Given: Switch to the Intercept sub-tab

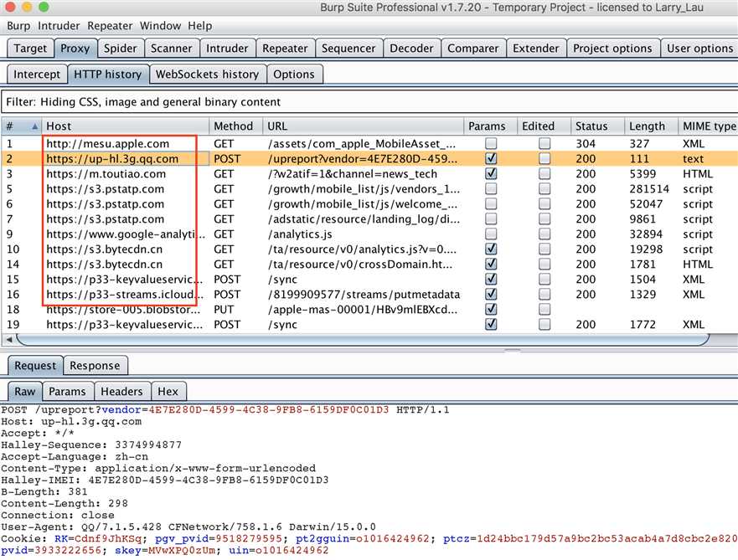Looking at the screenshot, I should click(x=37, y=74).
